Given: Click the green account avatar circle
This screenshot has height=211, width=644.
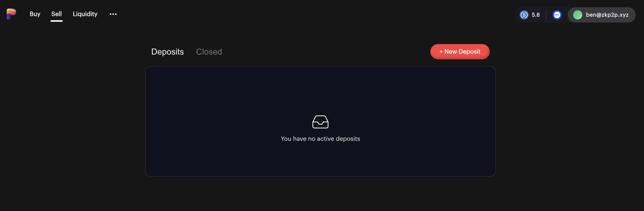Looking at the screenshot, I should coord(578,15).
